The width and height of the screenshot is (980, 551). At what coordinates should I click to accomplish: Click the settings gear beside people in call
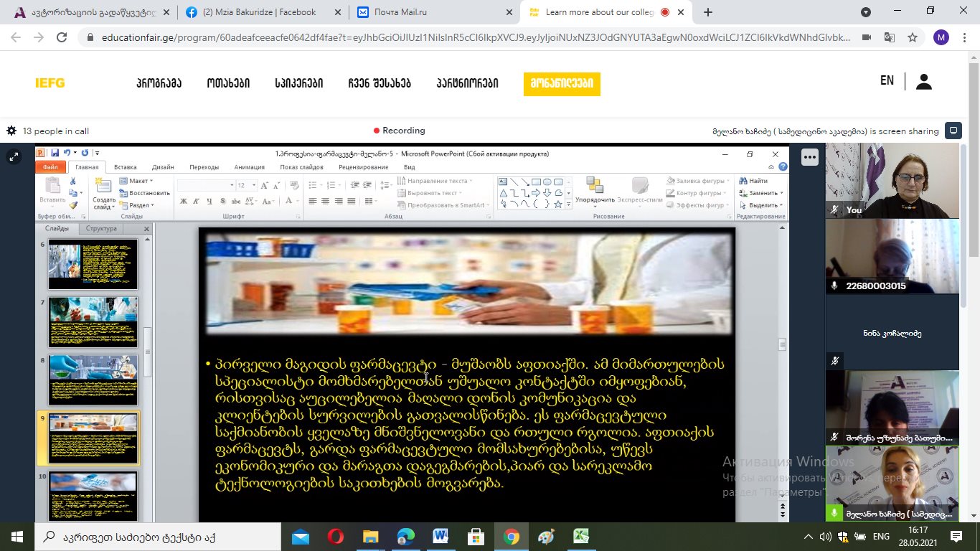click(11, 131)
